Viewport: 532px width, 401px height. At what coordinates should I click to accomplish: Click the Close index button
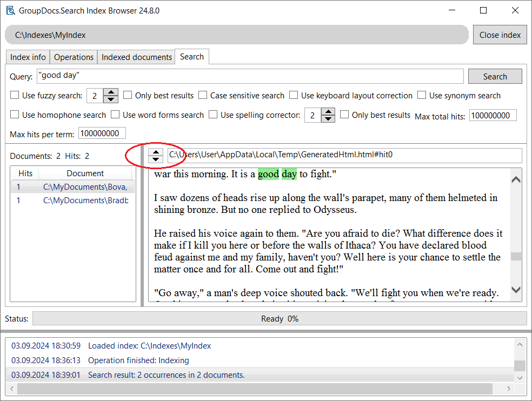tap(500, 35)
